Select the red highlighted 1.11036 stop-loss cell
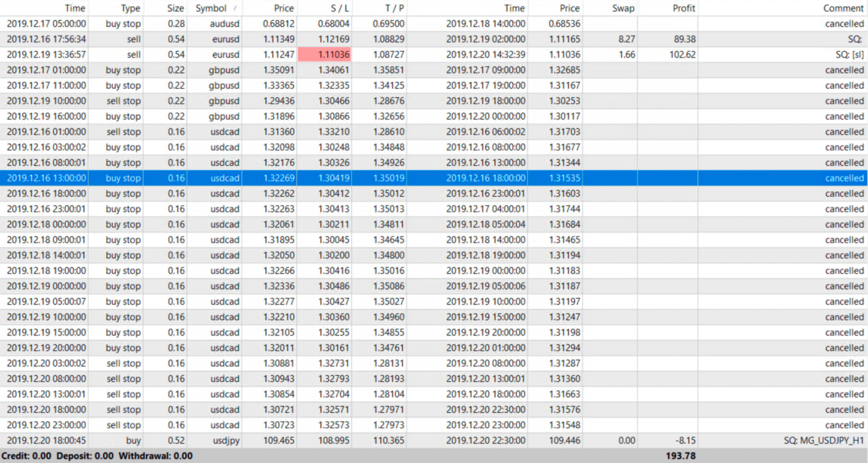 point(325,54)
